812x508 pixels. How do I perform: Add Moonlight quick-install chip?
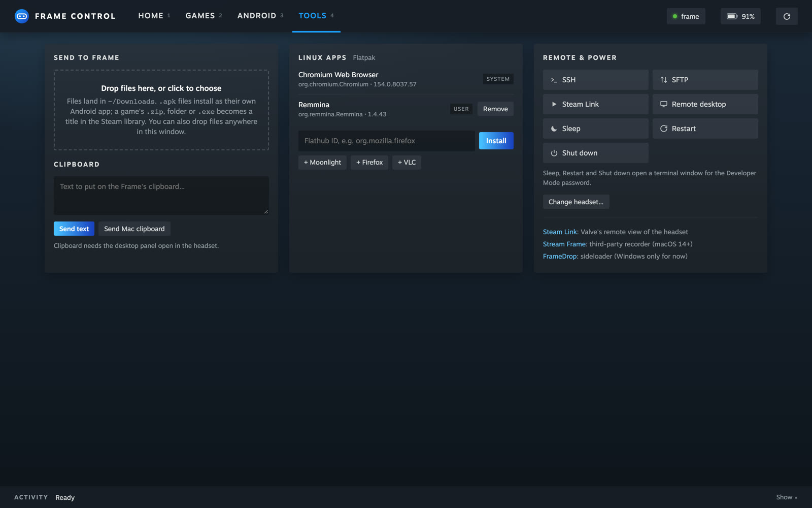[x=322, y=163]
